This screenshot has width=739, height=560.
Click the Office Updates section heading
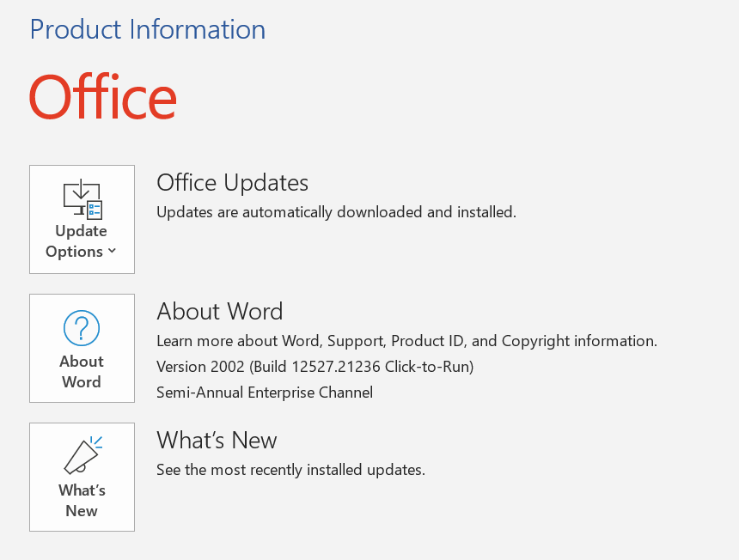[x=232, y=182]
